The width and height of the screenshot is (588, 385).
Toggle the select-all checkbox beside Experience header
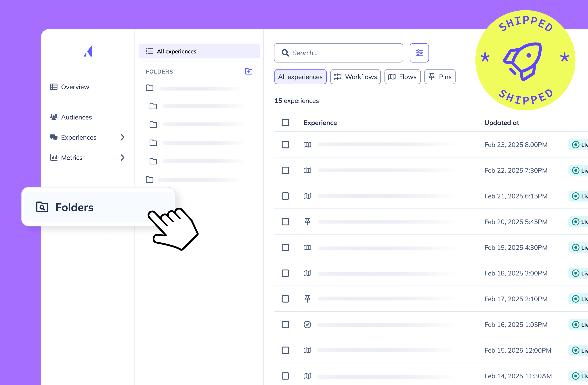point(285,123)
